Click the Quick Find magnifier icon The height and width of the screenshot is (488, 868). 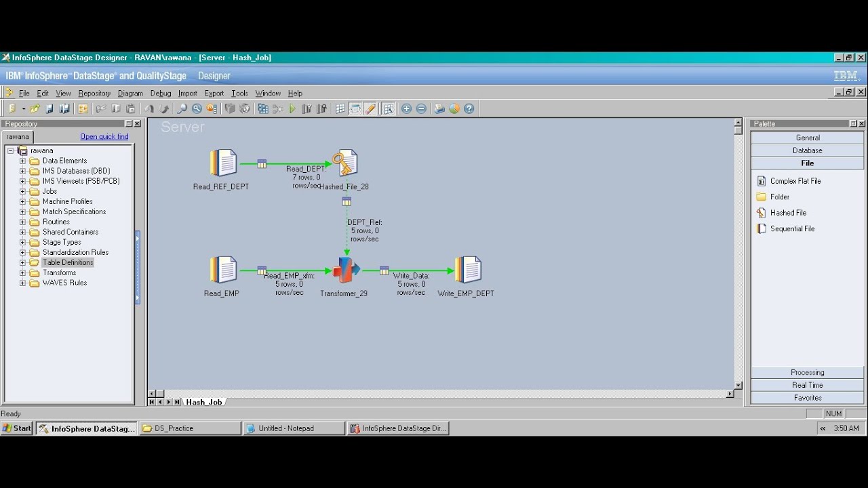(x=182, y=108)
